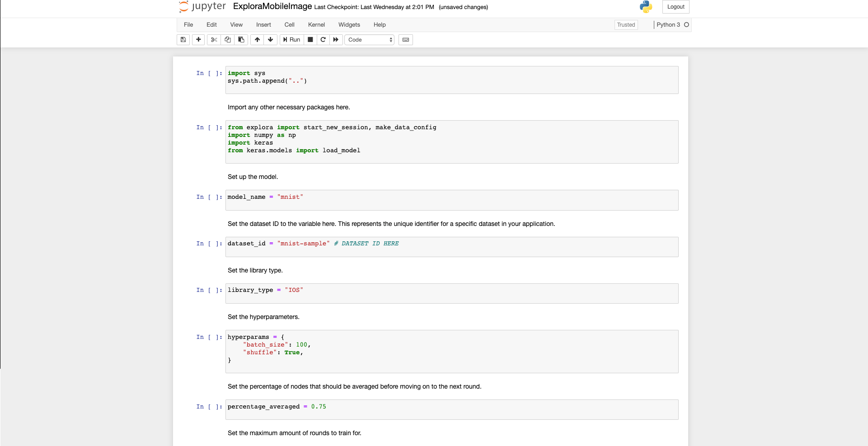868x446 pixels.
Task: Open the Cell menu
Action: 290,25
